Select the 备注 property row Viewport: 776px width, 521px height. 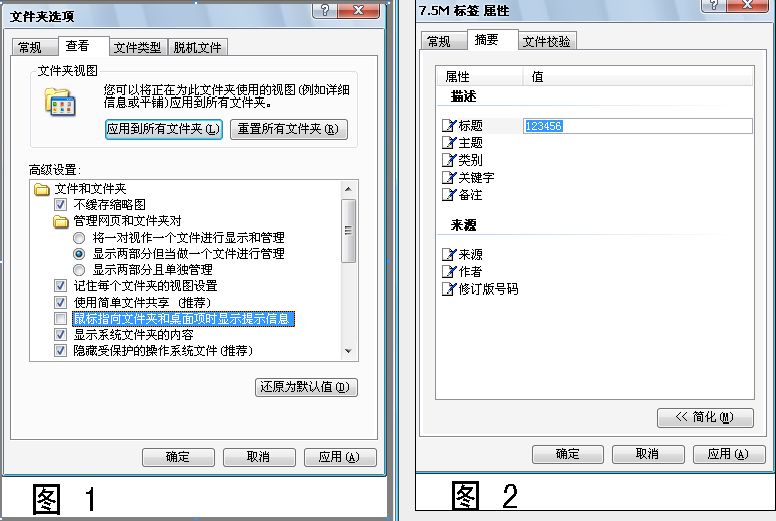click(596, 195)
